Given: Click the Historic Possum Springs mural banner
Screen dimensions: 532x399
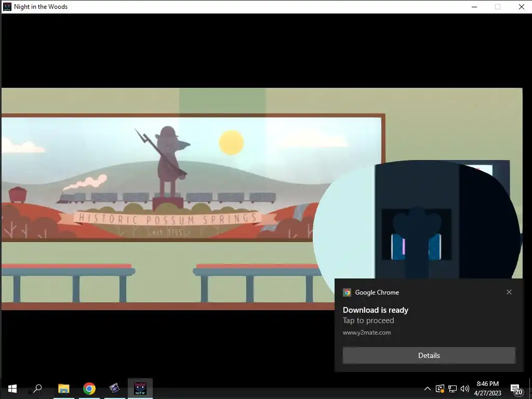Looking at the screenshot, I should (168, 219).
